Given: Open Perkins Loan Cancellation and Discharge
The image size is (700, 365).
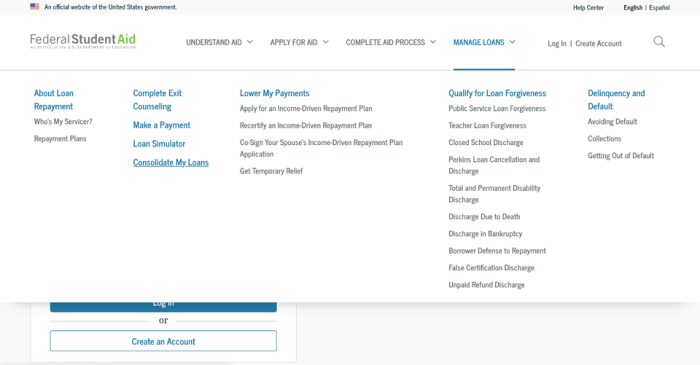Looking at the screenshot, I should pos(494,165).
